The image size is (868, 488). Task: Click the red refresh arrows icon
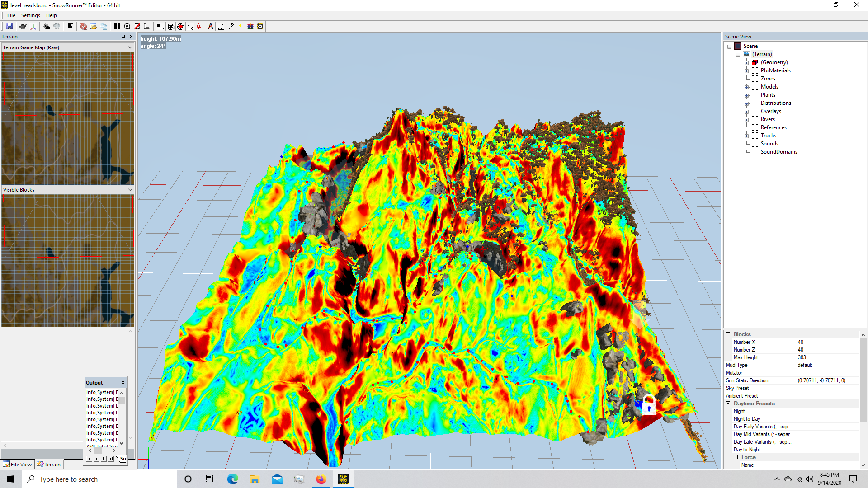[x=84, y=27]
